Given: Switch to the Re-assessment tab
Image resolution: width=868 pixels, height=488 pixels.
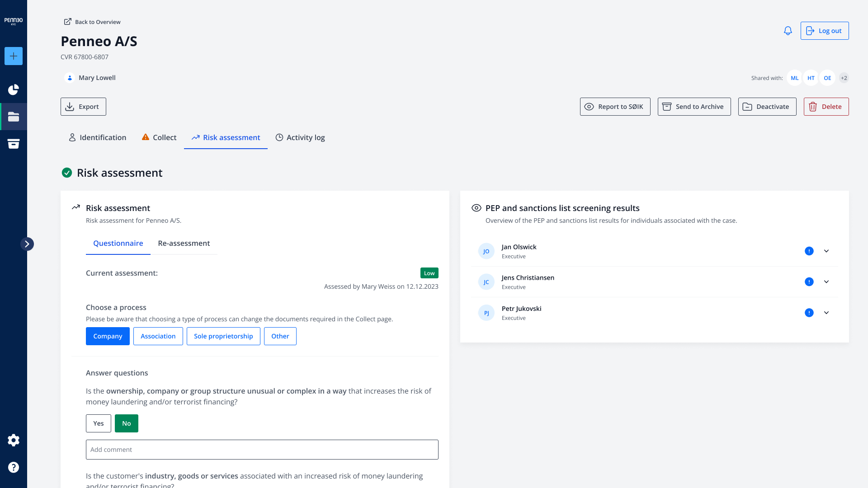Looking at the screenshot, I should coord(184,243).
